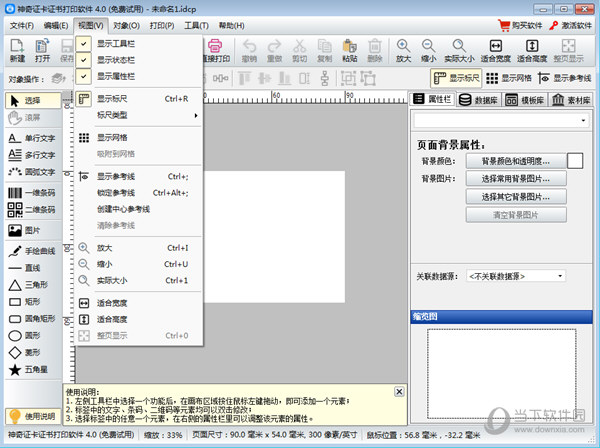Switch to the Template Library (模板库) tab
The height and width of the screenshot is (448, 600).
(526, 100)
